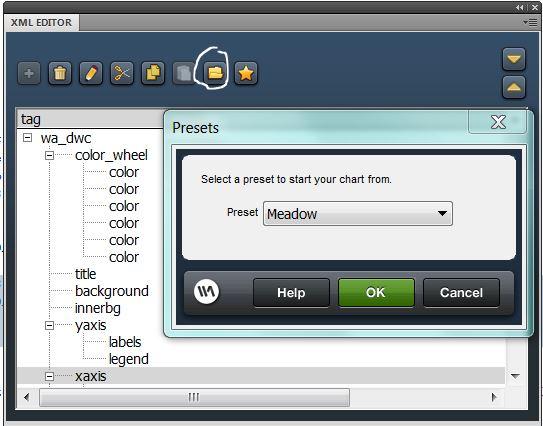
Task: Open presets with circled folder icon
Action: (x=215, y=73)
